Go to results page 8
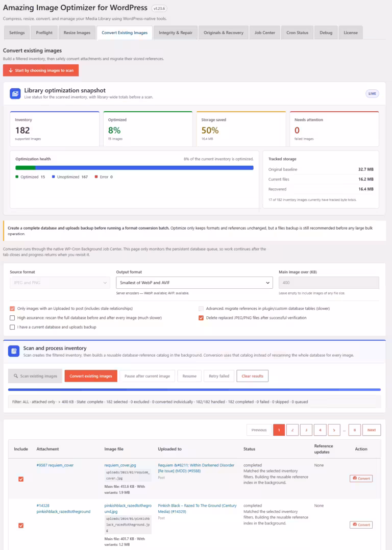Screen dimensions: 392x550 point(355,430)
